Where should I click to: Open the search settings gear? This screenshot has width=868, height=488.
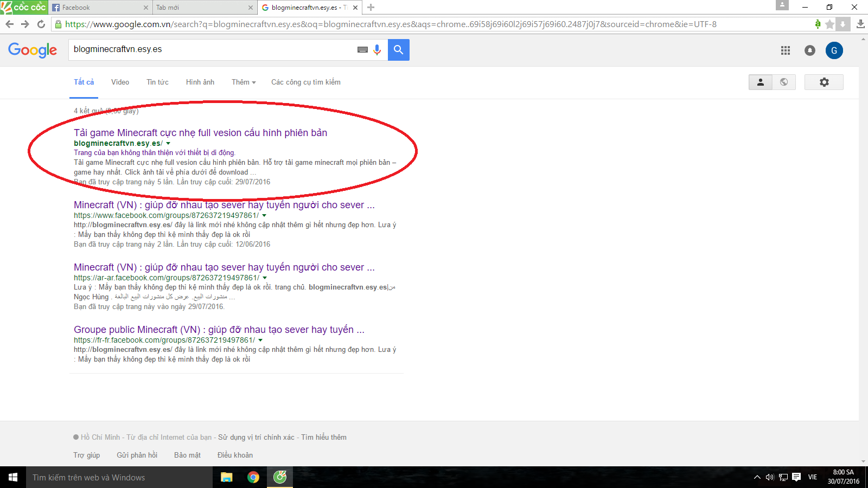tap(824, 82)
